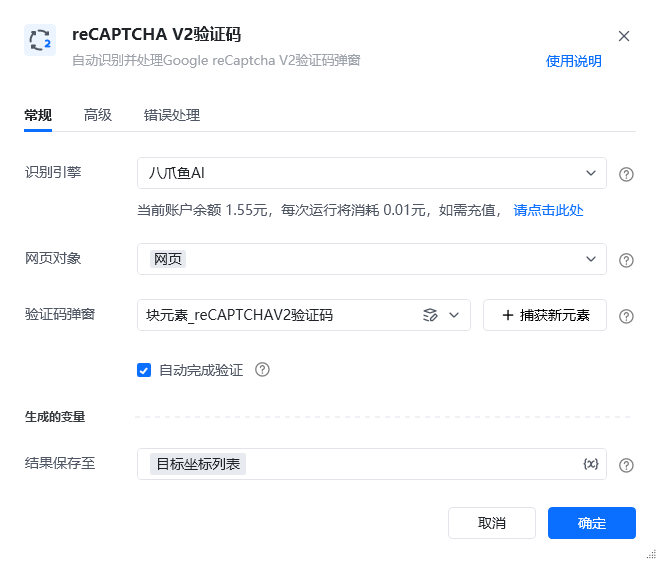Click the 取消 button
Image resolution: width=660 pixels, height=563 pixels.
pyautogui.click(x=492, y=523)
